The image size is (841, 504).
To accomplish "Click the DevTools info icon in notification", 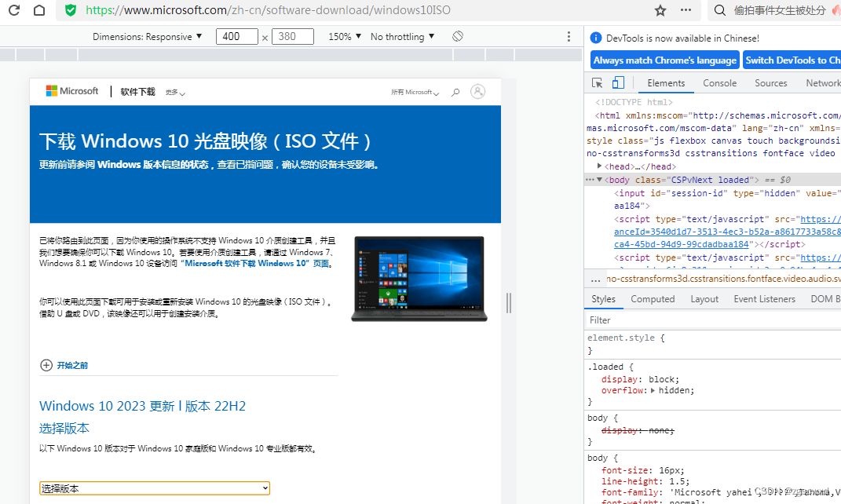I will (595, 38).
